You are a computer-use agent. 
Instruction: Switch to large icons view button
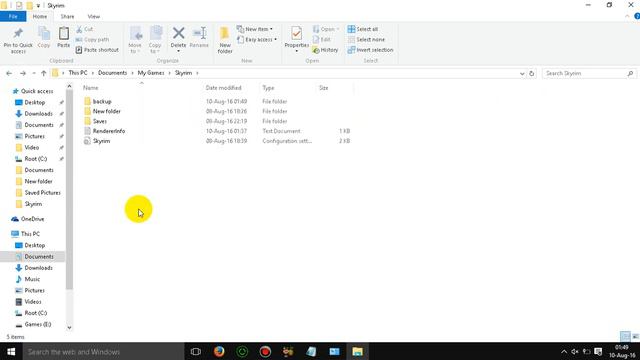tap(635, 337)
